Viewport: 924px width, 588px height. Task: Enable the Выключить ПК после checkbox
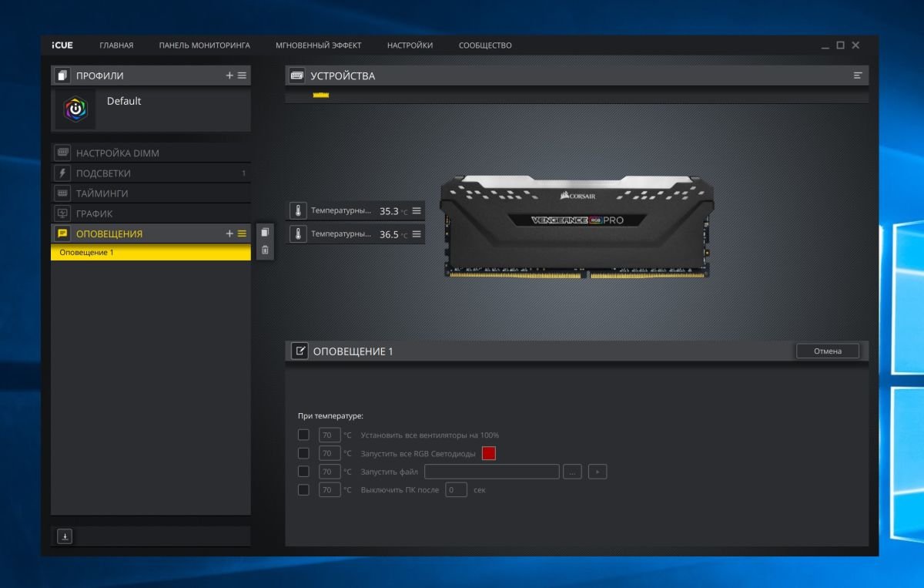[303, 489]
